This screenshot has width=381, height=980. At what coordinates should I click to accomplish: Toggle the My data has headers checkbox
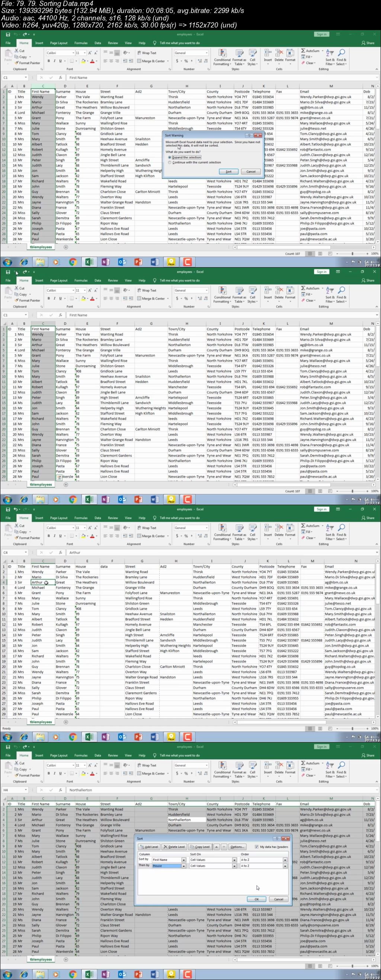tap(256, 847)
